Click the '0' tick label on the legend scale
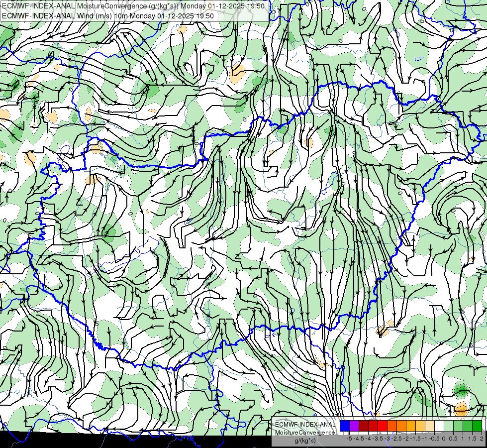Image resolution: width=487 pixels, height=448 pixels. tap(444, 439)
